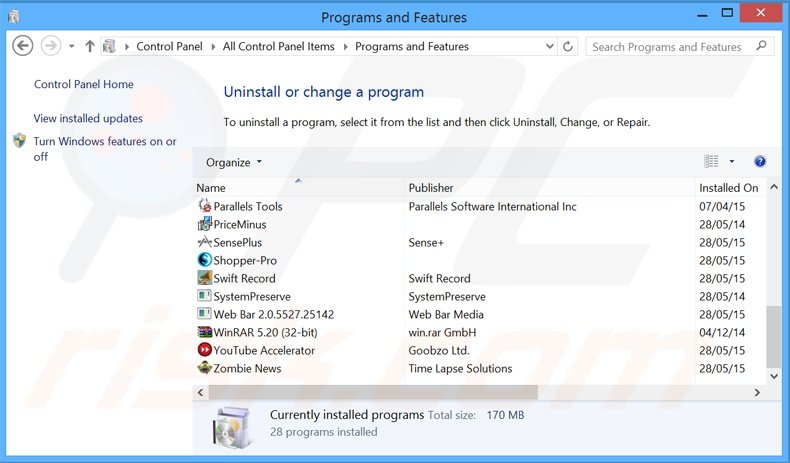Click vertical scrollbar up arrow

[774, 187]
